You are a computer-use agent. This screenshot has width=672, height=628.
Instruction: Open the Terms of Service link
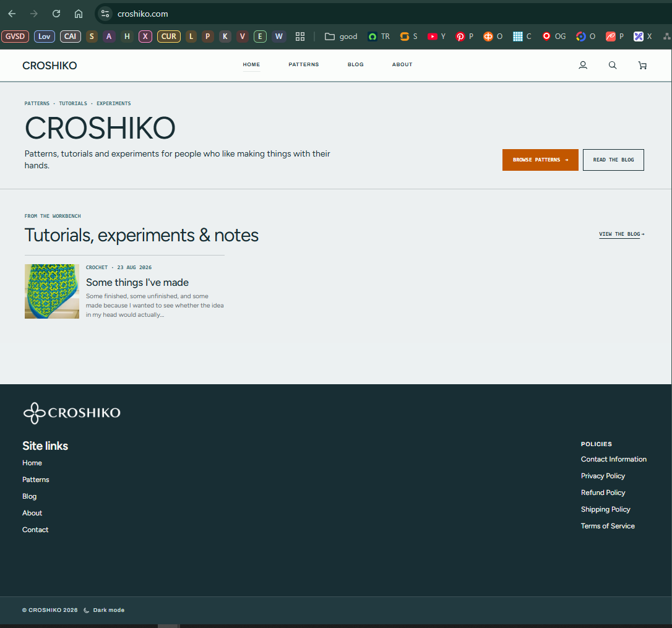(608, 526)
